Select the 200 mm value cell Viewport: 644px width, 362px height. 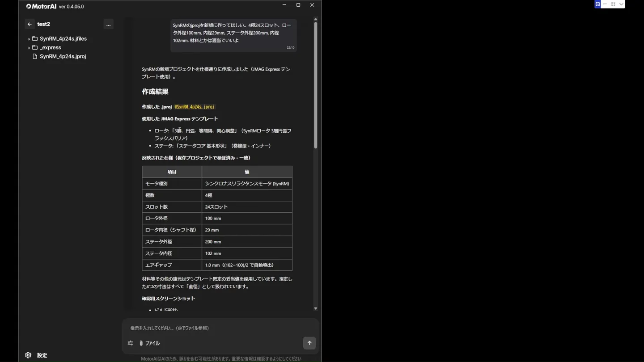(x=247, y=242)
